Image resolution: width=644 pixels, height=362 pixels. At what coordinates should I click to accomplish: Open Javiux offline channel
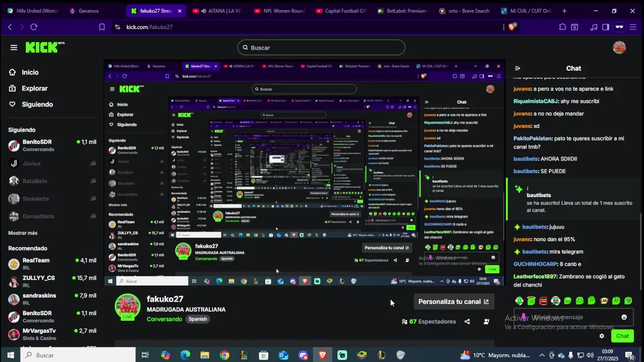click(52, 163)
